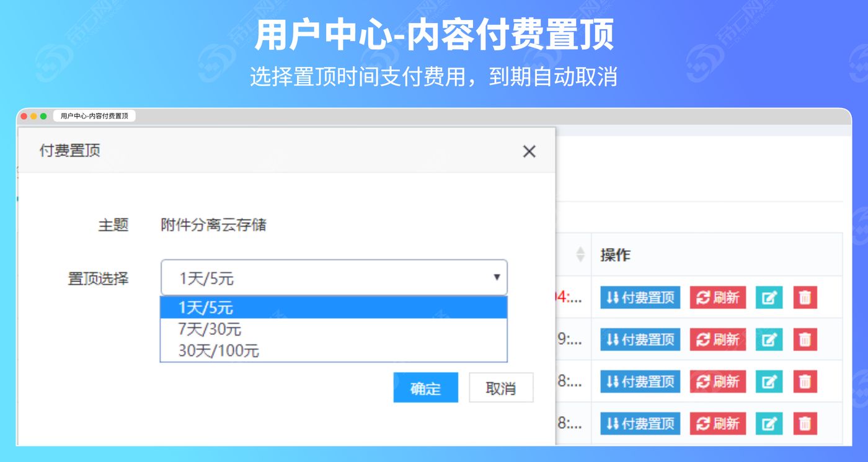The width and height of the screenshot is (868, 462).
Task: Close the 付费置顶 dialog with the X
Action: 529,151
